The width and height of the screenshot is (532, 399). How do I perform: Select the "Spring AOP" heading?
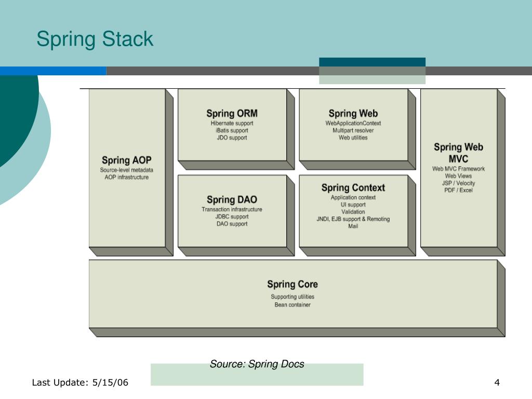[127, 160]
